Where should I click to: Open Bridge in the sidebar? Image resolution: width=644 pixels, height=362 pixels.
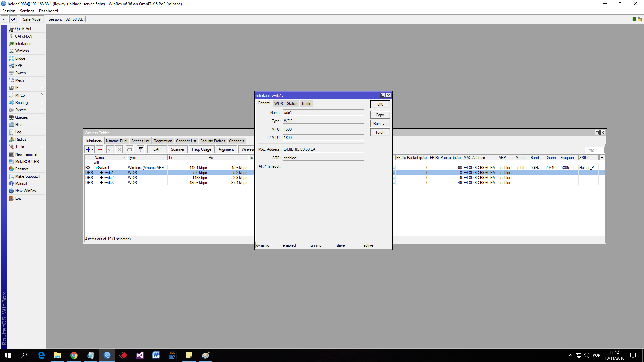point(20,58)
